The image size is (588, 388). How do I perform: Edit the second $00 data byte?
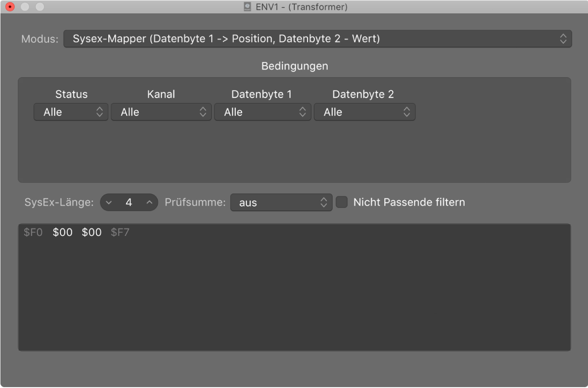click(x=91, y=232)
